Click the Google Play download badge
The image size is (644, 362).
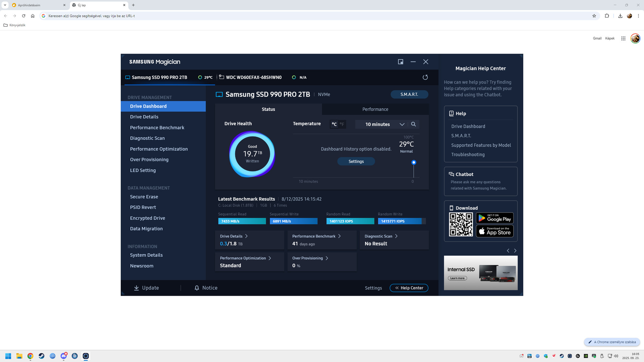[x=494, y=218]
